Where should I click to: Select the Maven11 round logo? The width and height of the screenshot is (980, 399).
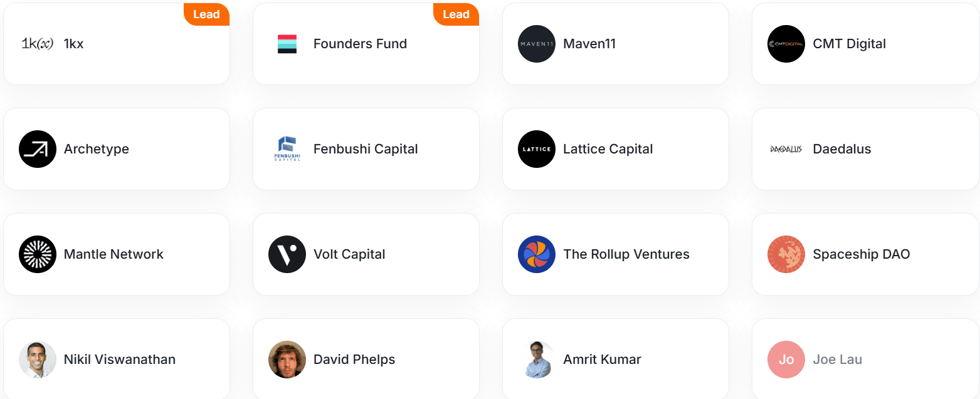point(537,44)
